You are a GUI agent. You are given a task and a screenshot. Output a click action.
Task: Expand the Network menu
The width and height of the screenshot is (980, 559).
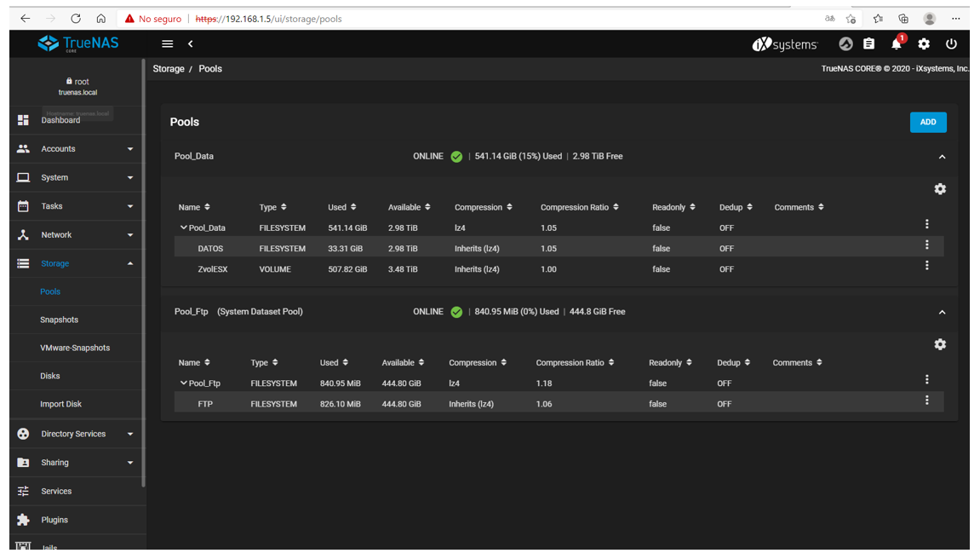click(77, 235)
